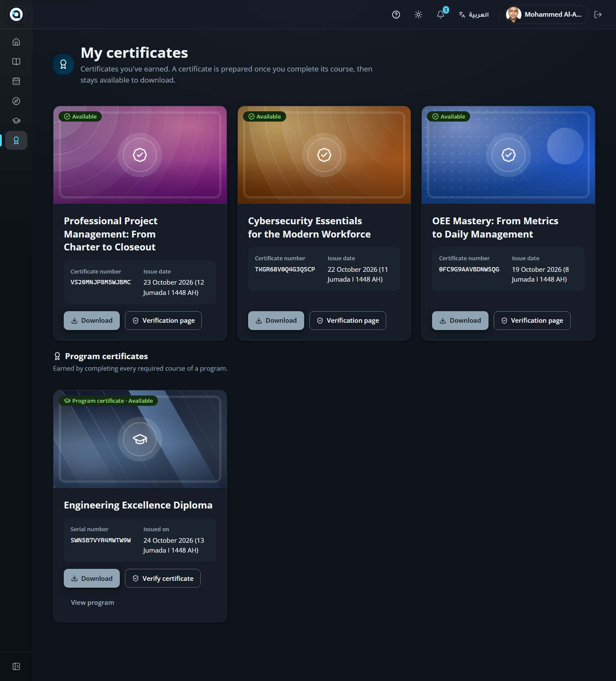This screenshot has height=681, width=616.
Task: Download the OEE Mastery certificate
Action: tap(460, 321)
